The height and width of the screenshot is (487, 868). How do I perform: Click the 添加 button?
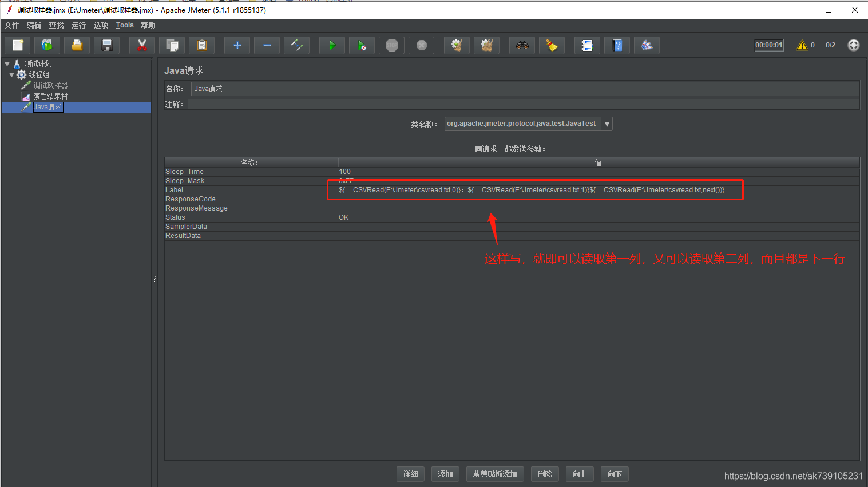445,474
